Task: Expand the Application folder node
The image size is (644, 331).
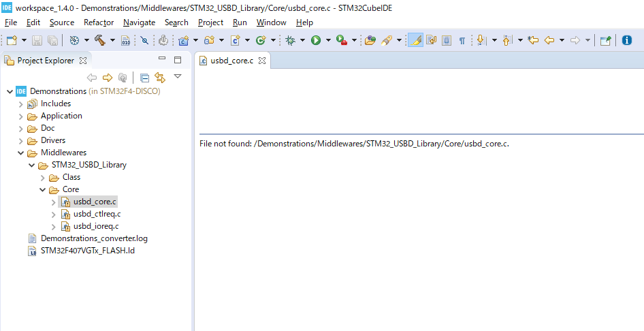Action: 20,116
